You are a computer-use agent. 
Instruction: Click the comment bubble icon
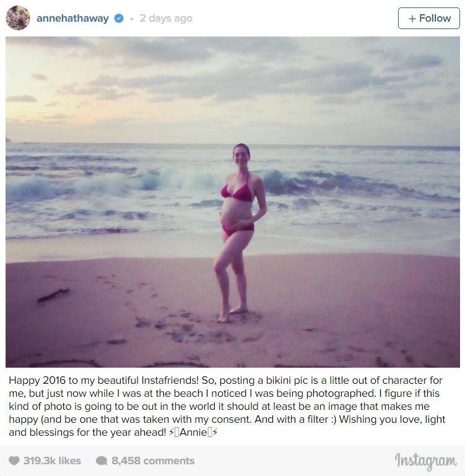click(102, 461)
